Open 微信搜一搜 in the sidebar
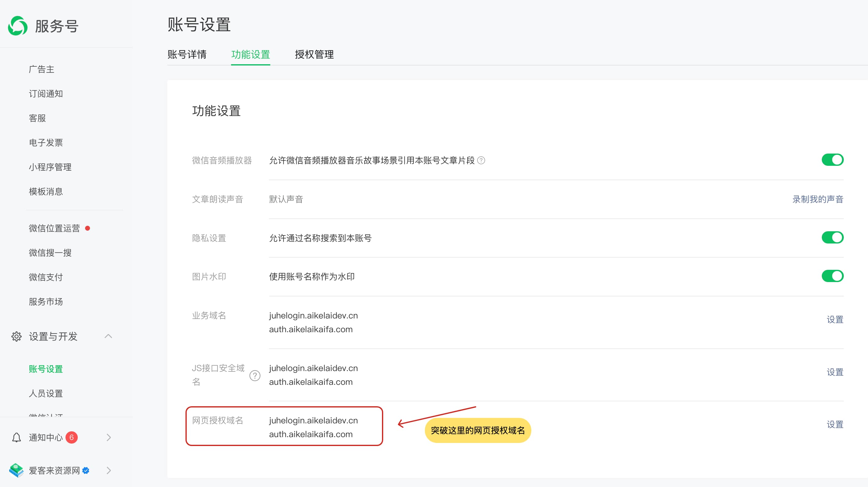The width and height of the screenshot is (868, 487). click(x=50, y=253)
